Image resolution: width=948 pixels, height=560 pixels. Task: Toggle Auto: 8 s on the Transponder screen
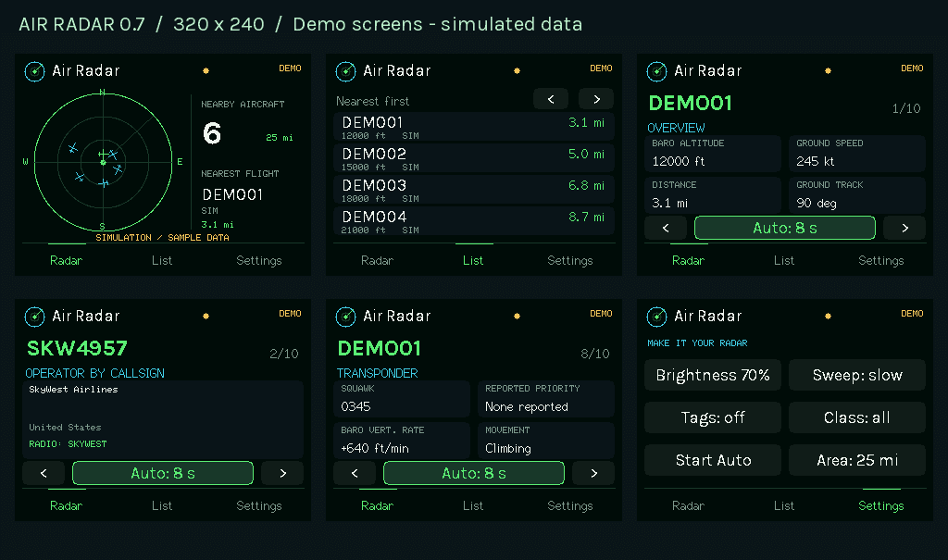click(x=474, y=473)
